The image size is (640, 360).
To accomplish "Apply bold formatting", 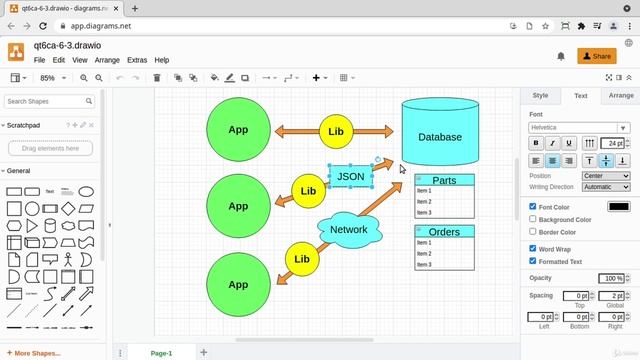I will (536, 143).
